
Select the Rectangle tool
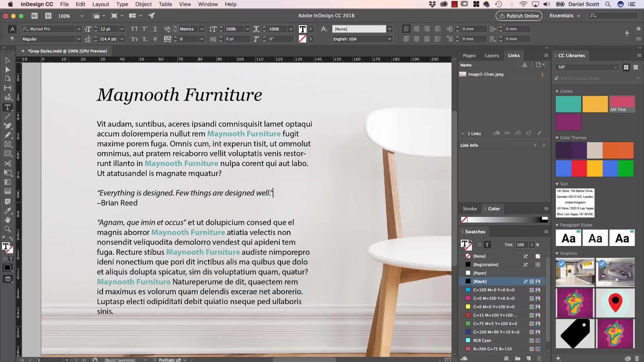coord(7,154)
